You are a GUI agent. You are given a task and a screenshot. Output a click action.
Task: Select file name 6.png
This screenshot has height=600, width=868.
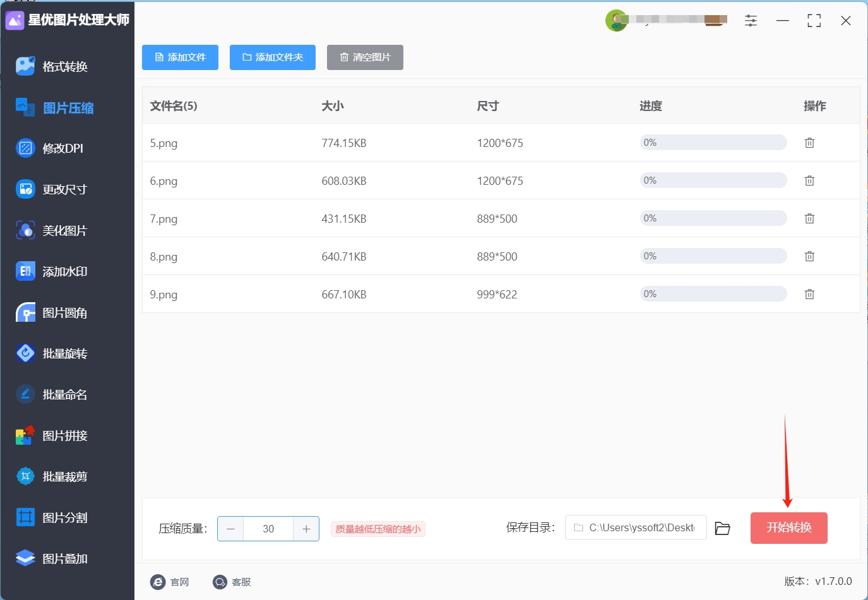163,181
